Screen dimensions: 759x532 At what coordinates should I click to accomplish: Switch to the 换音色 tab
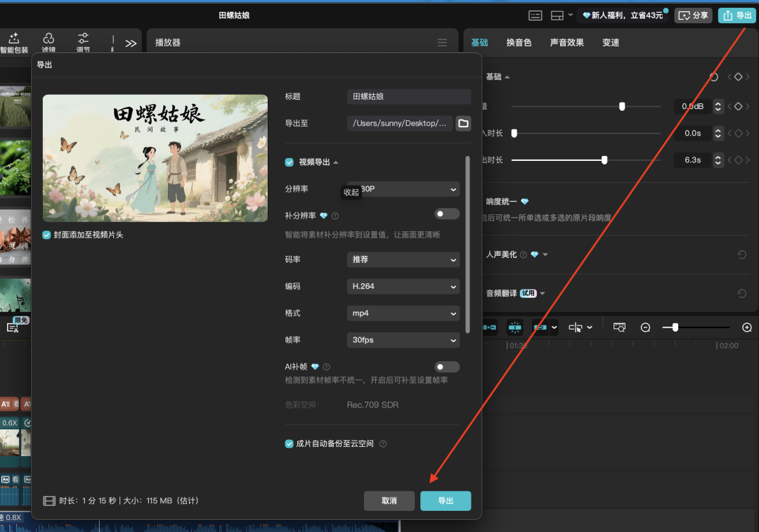tap(519, 41)
